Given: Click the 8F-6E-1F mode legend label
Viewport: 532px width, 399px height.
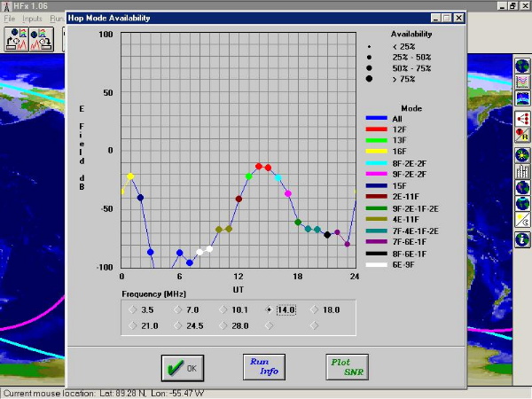Looking at the screenshot, I should (x=409, y=254).
